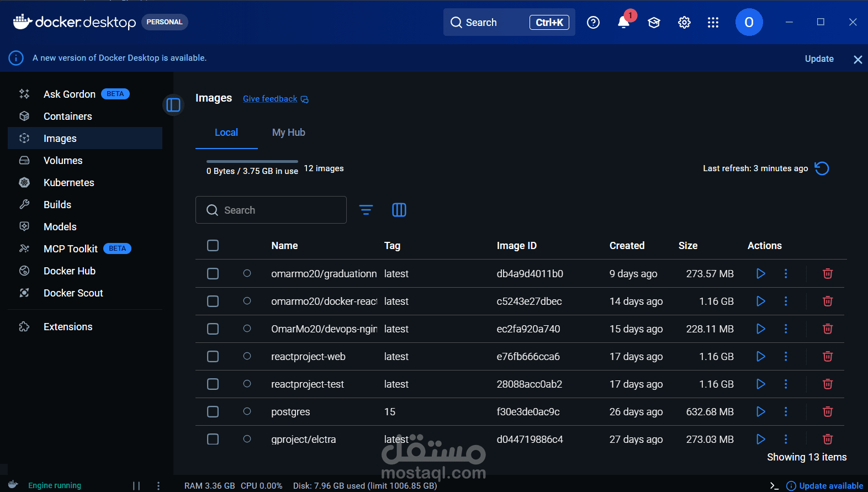Image resolution: width=868 pixels, height=492 pixels.
Task: Open notifications bell icon
Action: [623, 22]
